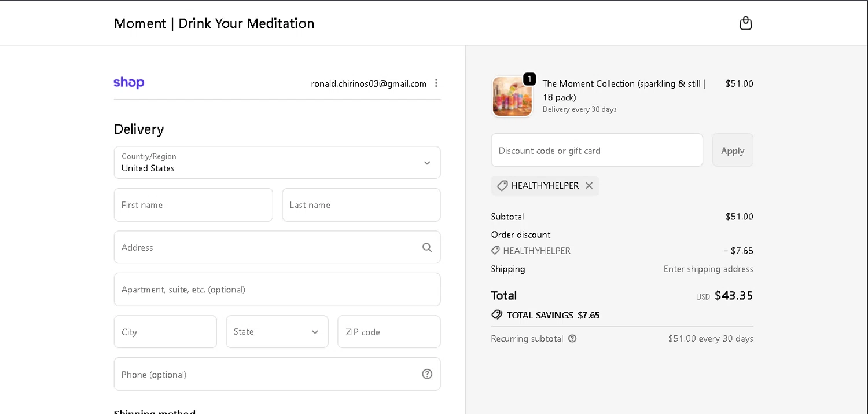Screen dimensions: 868x414
Task: Remove the HEALTHYHELPER discount code
Action: (x=589, y=186)
